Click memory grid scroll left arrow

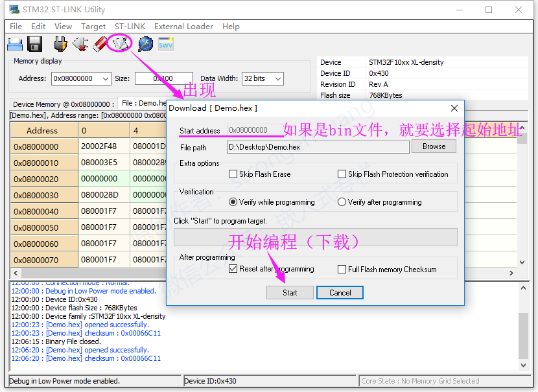16,273
